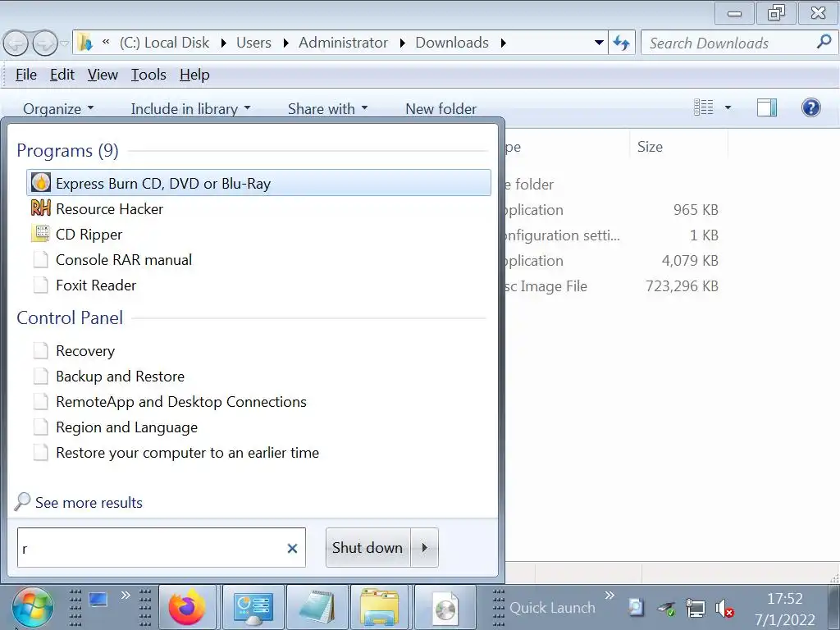Expand shut down options arrow

pyautogui.click(x=425, y=547)
